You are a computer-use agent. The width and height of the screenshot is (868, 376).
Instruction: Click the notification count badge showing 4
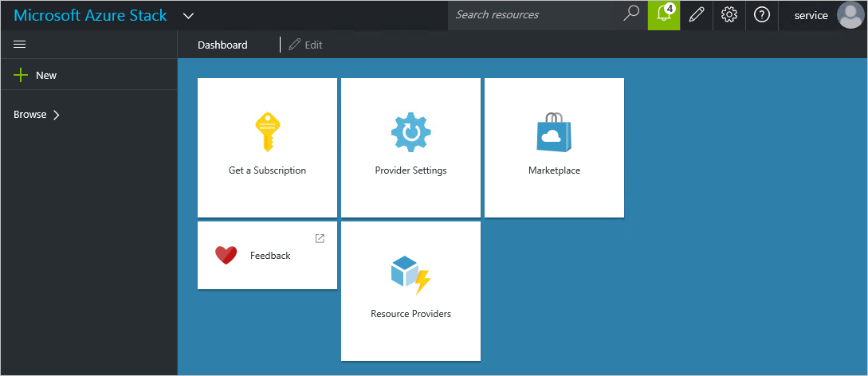[x=670, y=8]
